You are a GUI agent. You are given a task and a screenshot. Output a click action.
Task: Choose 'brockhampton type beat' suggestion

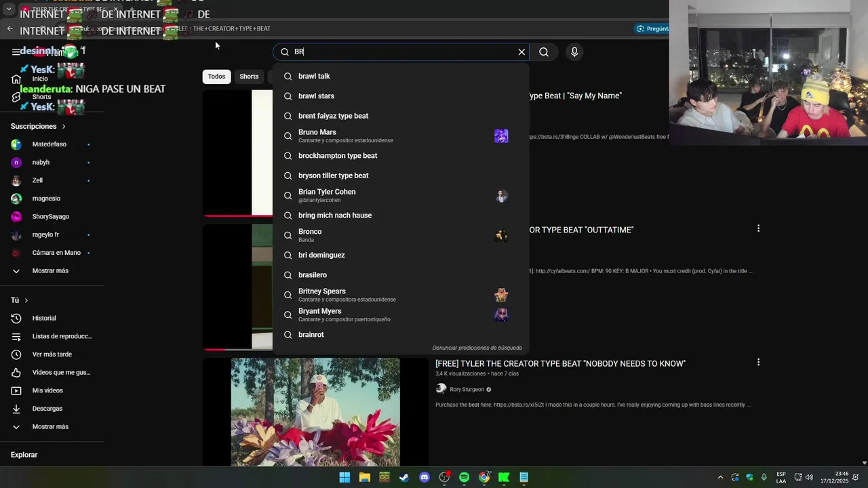coord(401,156)
